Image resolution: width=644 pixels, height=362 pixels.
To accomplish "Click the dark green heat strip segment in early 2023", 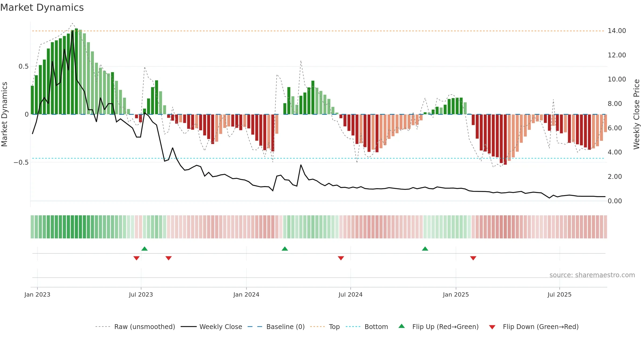I will point(76,227).
